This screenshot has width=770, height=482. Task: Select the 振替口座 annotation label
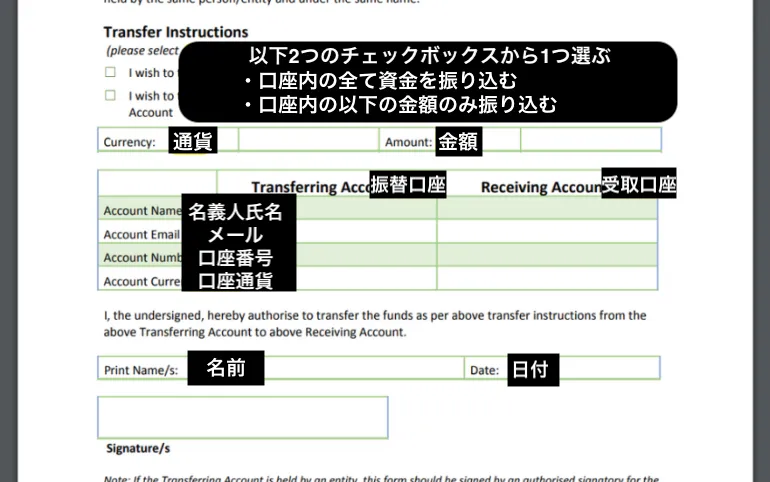(x=408, y=185)
